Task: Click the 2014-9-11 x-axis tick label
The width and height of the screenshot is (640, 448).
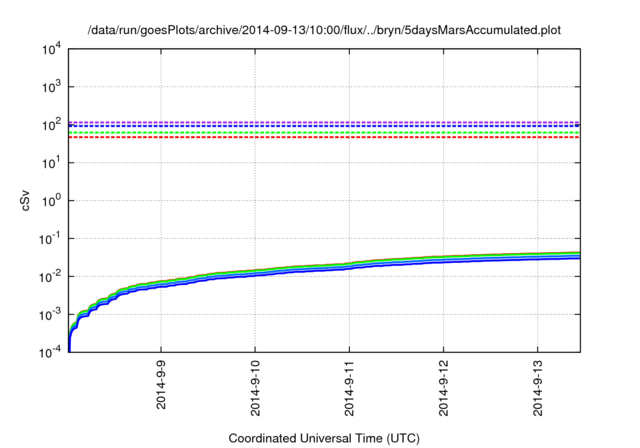Action: pos(349,388)
